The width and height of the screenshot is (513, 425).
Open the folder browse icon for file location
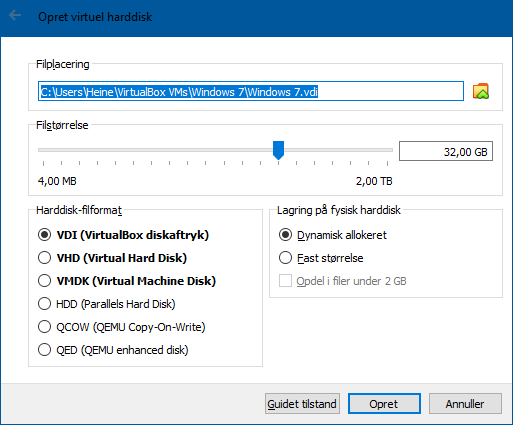(x=481, y=91)
